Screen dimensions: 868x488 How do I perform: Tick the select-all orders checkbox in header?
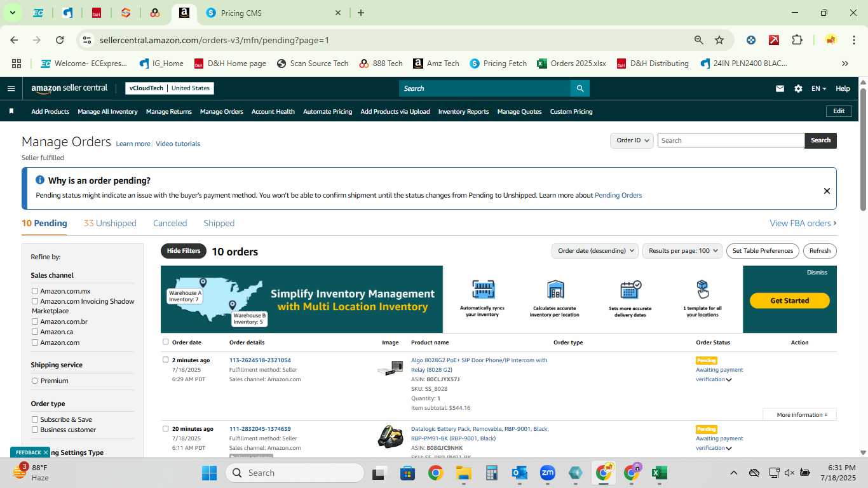click(x=165, y=342)
